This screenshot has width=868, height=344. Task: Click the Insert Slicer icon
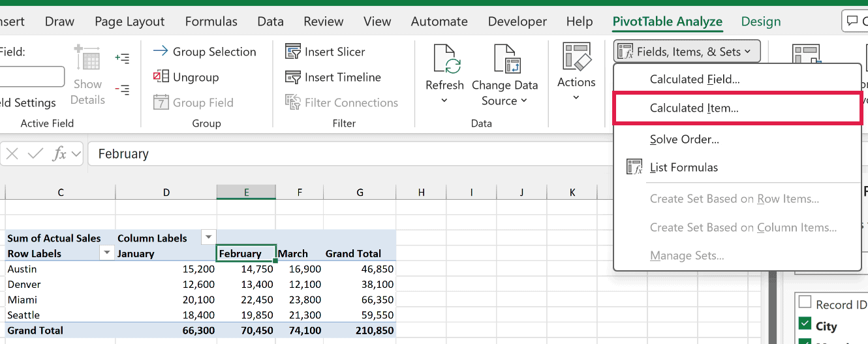coord(293,52)
